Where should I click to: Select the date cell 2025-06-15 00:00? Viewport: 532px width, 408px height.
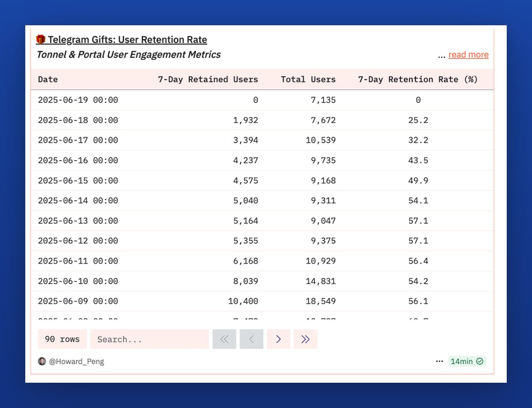(x=78, y=180)
